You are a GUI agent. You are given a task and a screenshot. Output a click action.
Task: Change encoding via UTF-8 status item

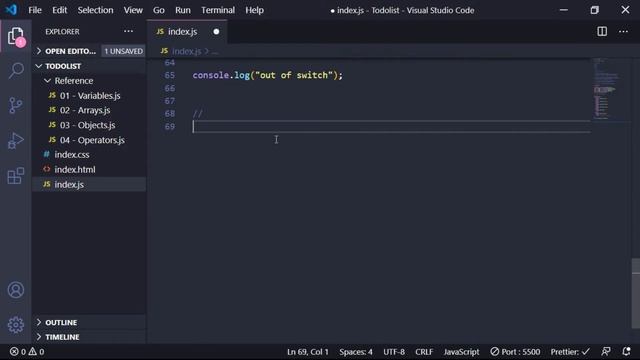coord(394,351)
